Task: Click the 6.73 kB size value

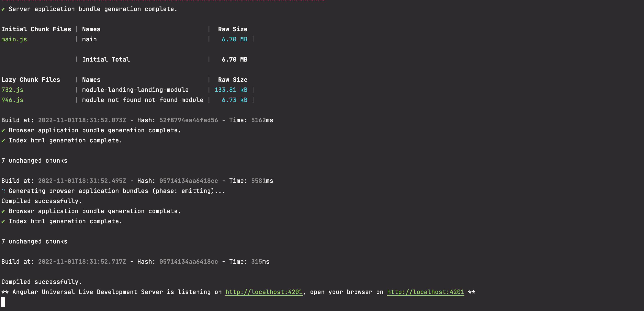Action: (x=234, y=100)
